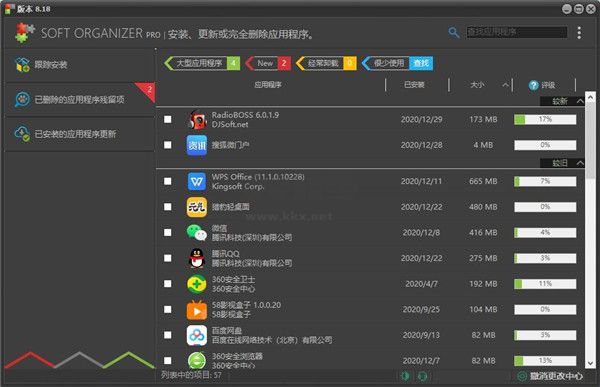
Task: Sort by the 应用程序 column header
Action: point(268,85)
